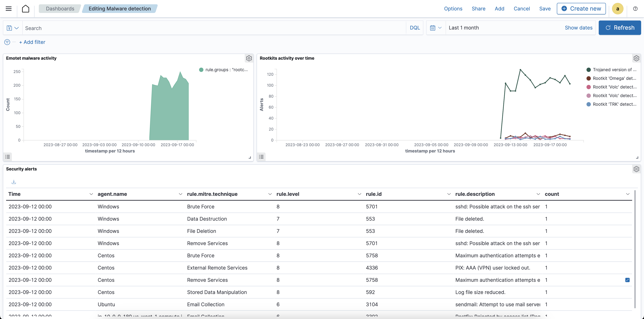Switch to the Dashboards breadcrumb tab
The width and height of the screenshot is (644, 319).
[x=60, y=8]
